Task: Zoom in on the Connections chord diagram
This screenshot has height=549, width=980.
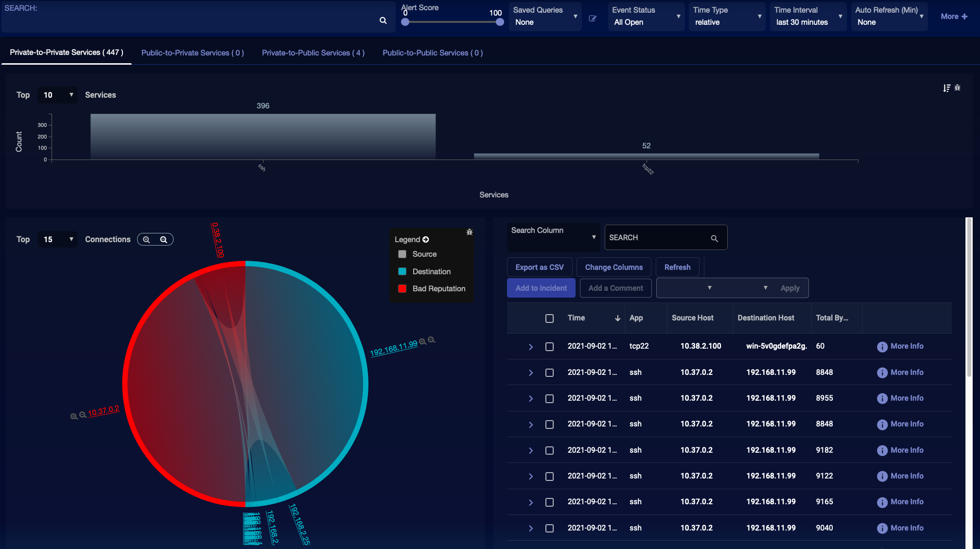Action: 146,240
